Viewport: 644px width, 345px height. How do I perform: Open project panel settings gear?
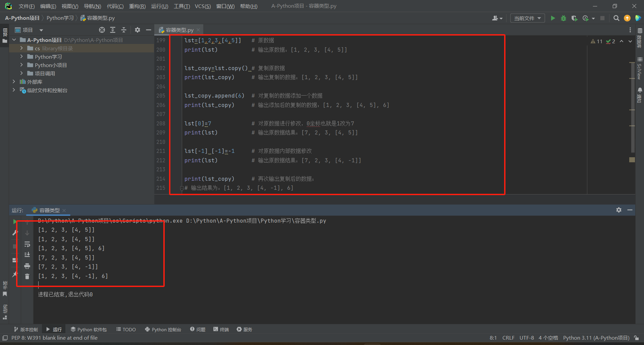click(138, 30)
